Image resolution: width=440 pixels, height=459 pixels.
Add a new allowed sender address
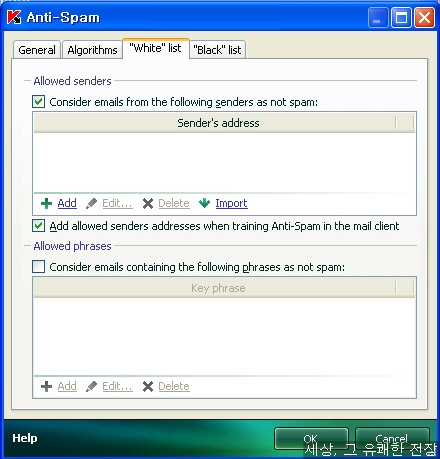coord(67,203)
